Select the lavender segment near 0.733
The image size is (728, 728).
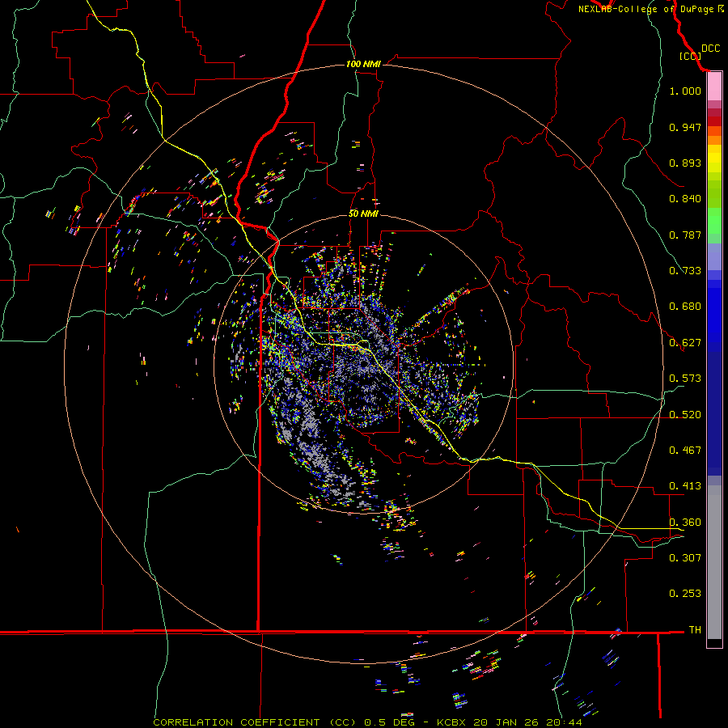pyautogui.click(x=714, y=256)
